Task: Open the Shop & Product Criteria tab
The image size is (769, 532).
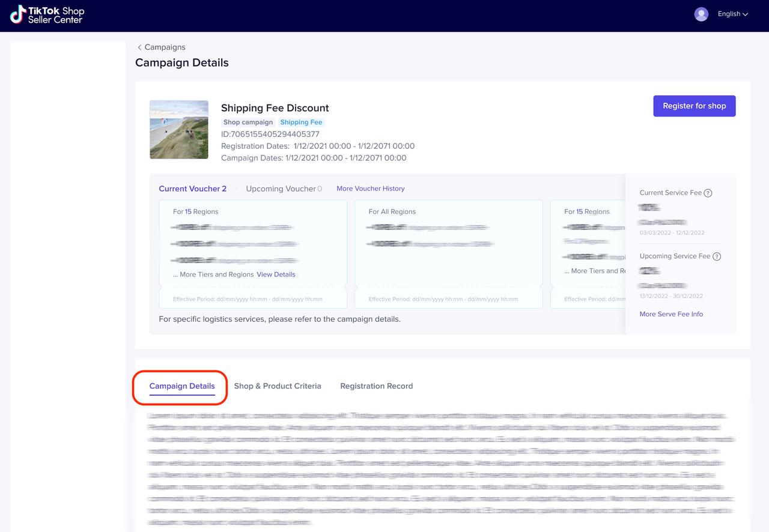Action: [278, 386]
